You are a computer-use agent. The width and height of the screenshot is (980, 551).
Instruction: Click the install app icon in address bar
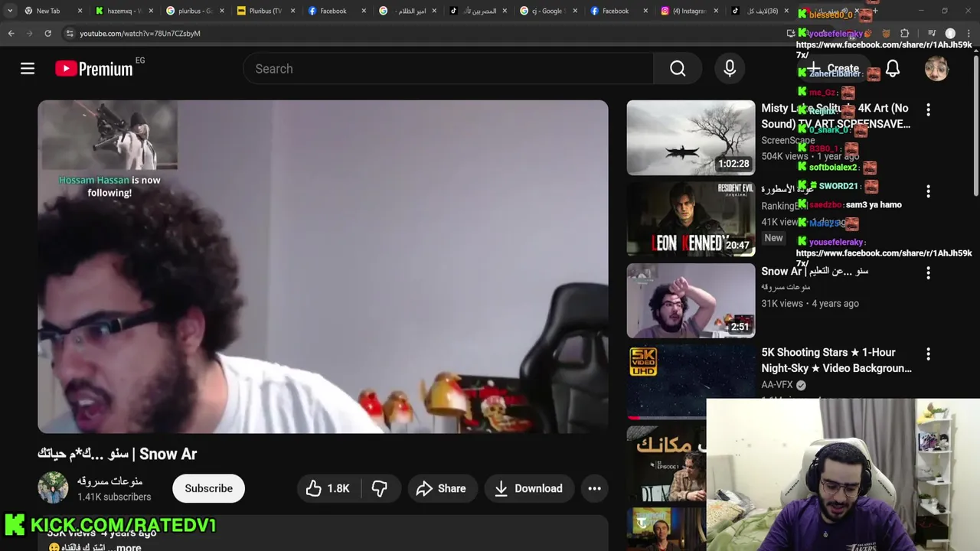pyautogui.click(x=791, y=34)
